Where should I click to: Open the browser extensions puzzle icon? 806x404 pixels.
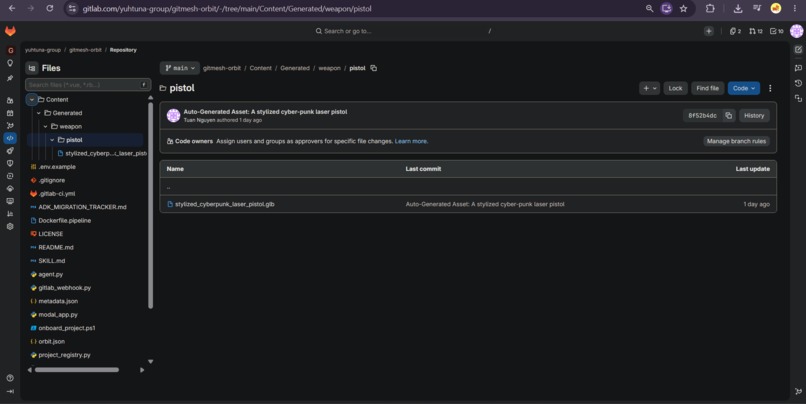click(x=710, y=9)
